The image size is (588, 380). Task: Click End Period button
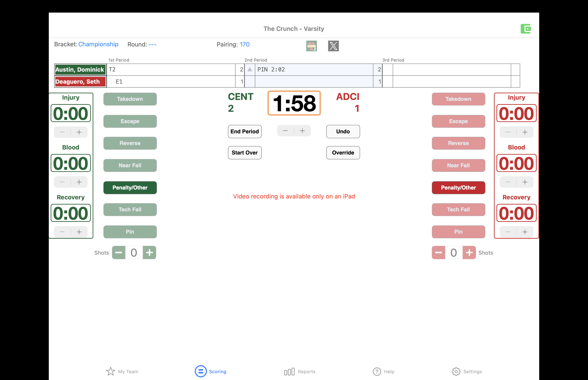point(244,131)
